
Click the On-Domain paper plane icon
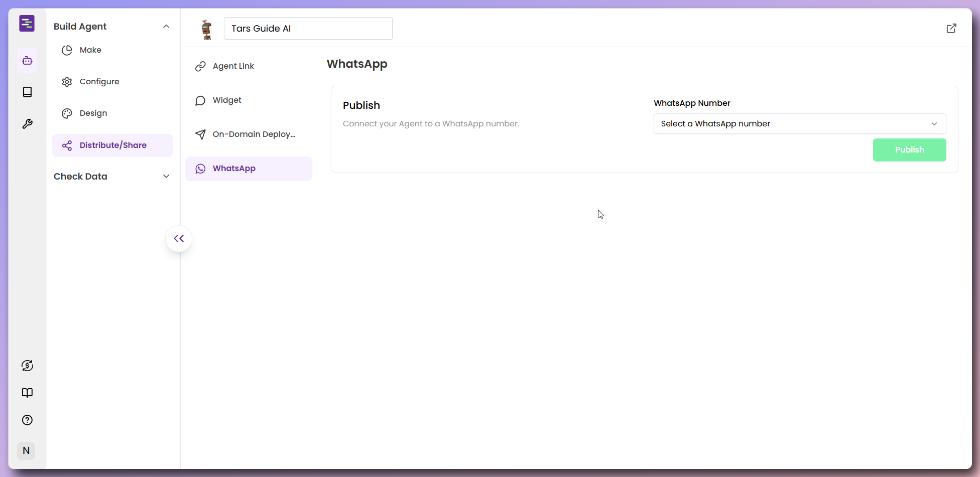[x=200, y=134]
